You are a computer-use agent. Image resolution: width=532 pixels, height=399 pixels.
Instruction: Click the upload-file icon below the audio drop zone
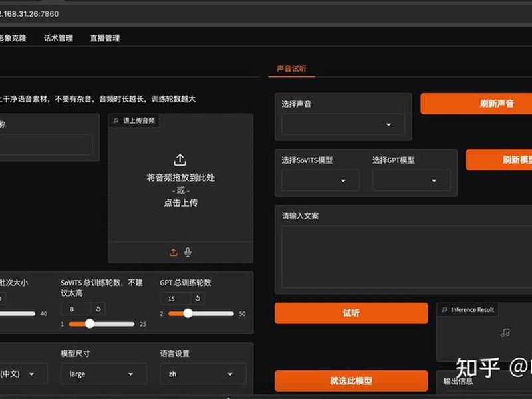[174, 252]
